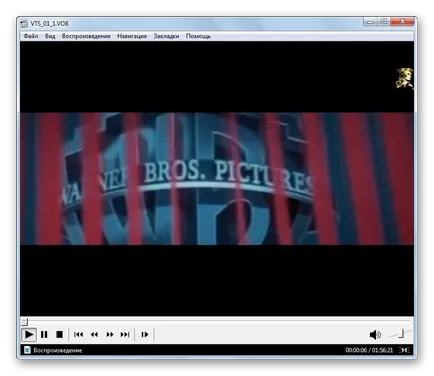Click the seek bar position handle
Viewport: 434px width, 376px height.
[25, 322]
